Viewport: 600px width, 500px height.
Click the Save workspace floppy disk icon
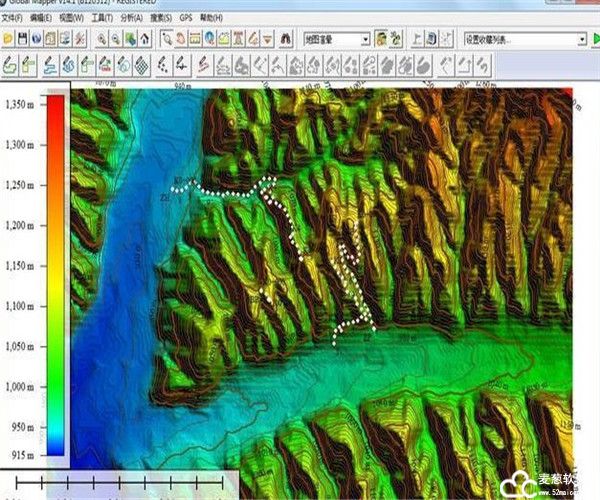(x=23, y=39)
